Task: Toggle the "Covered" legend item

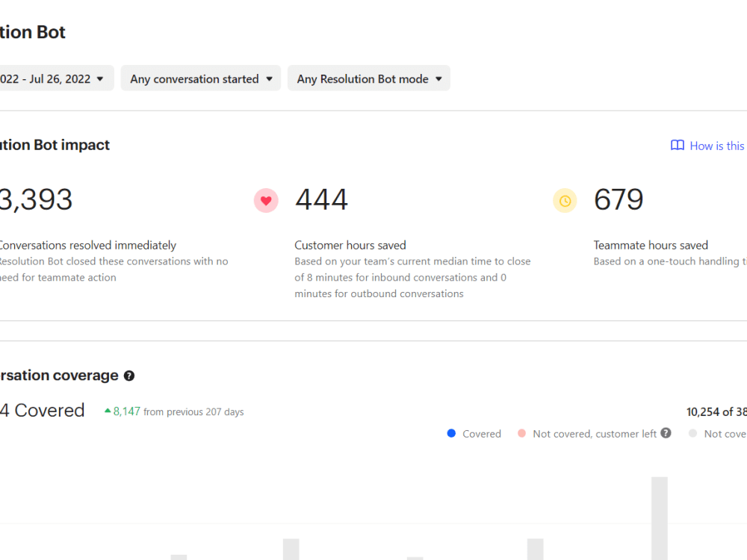Action: tap(474, 433)
